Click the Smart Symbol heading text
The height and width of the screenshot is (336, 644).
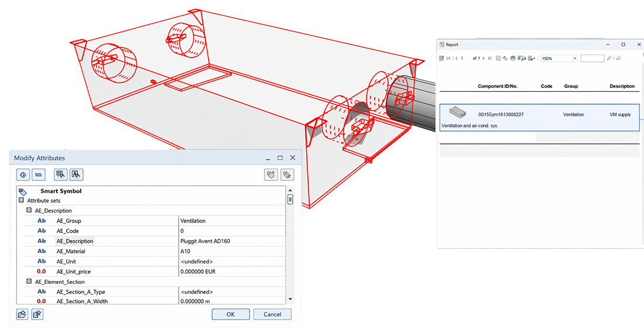click(x=61, y=191)
